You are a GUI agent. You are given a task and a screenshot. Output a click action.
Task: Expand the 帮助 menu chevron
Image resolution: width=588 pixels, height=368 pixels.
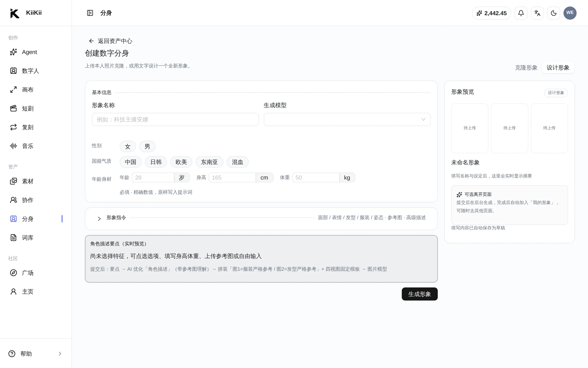(60, 354)
